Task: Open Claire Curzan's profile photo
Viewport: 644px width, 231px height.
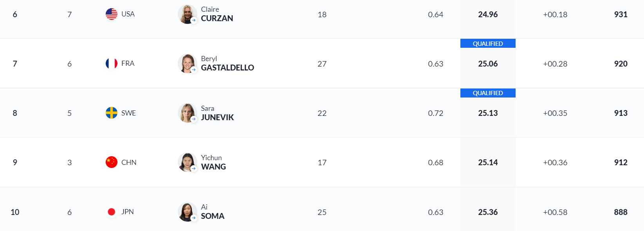Action: (x=187, y=14)
